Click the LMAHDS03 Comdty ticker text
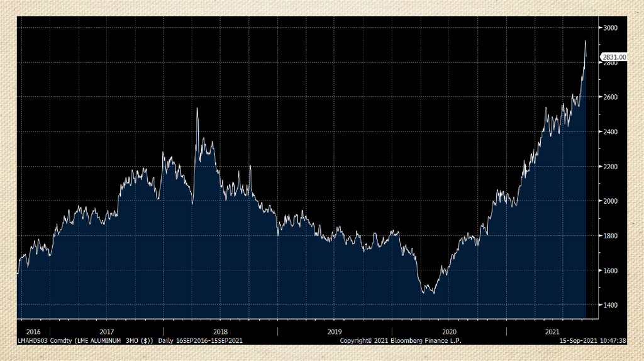This screenshot has width=644, height=361. (x=45, y=340)
